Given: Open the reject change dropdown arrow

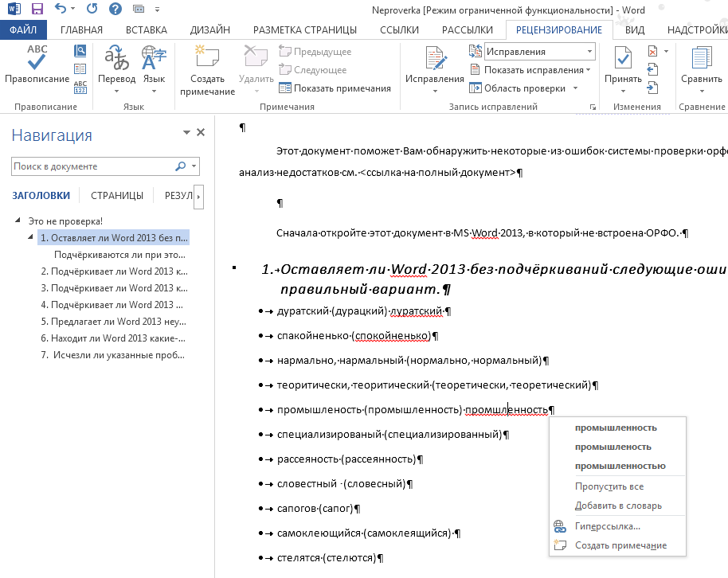Looking at the screenshot, I should (666, 51).
